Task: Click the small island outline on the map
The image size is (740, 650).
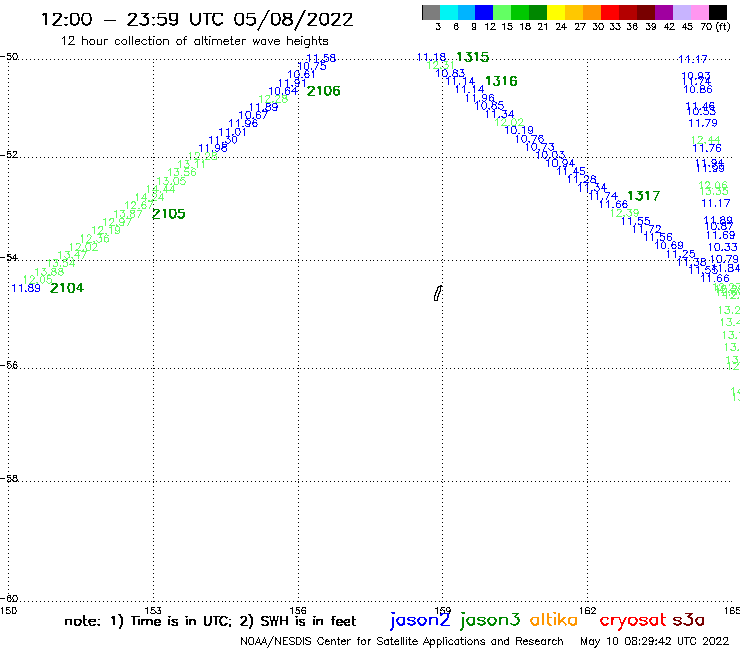Action: pos(437,293)
